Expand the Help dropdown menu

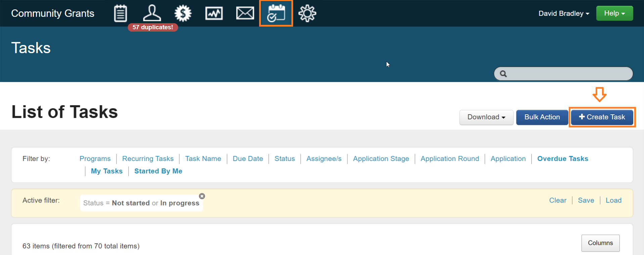click(x=614, y=13)
